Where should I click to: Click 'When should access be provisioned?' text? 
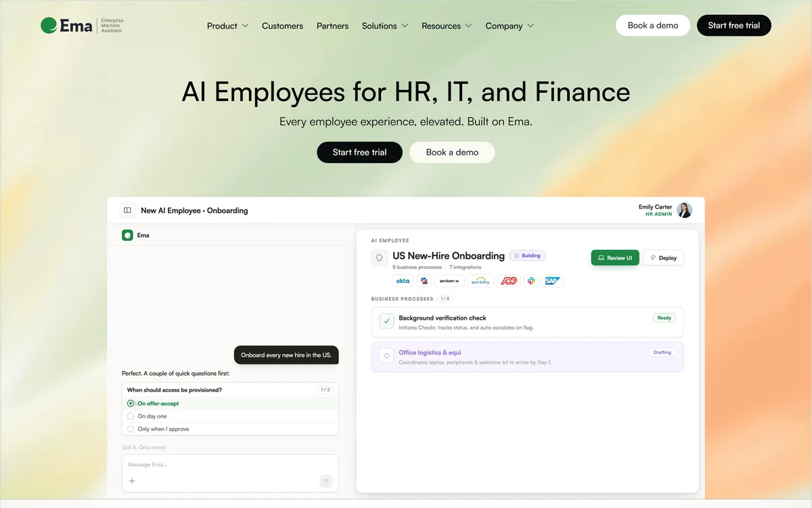click(x=175, y=390)
